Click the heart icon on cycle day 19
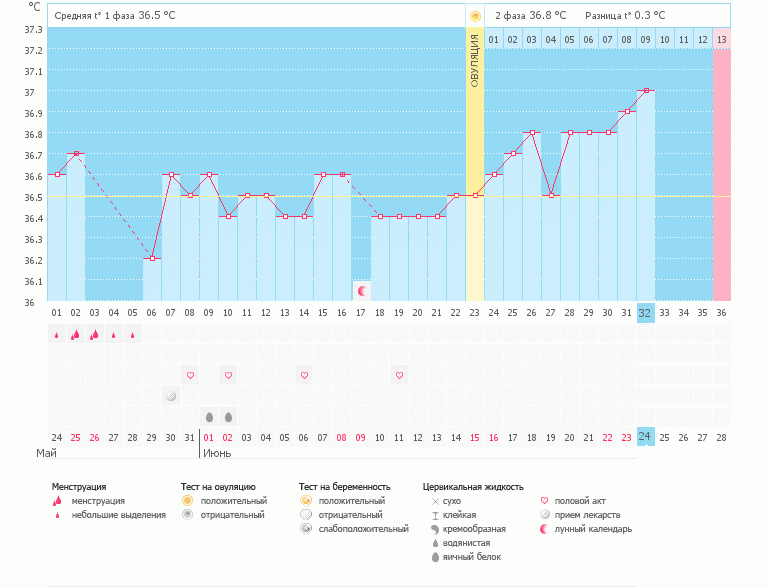This screenshot has height=587, width=769. tap(399, 375)
